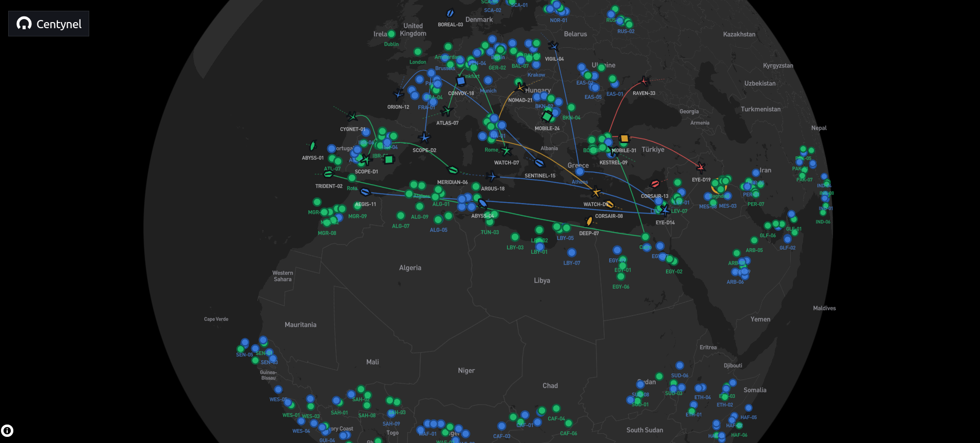This screenshot has width=980, height=443.
Task: Select the CONVOY-18 ground unit icon
Action: [461, 80]
